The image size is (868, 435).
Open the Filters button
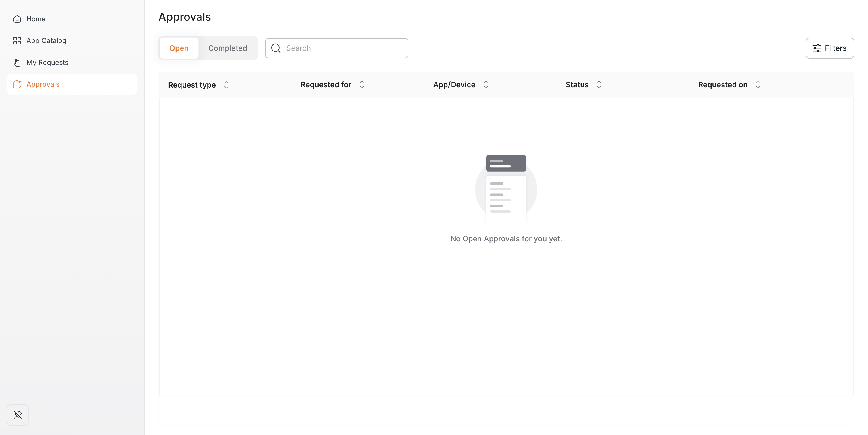click(x=830, y=48)
